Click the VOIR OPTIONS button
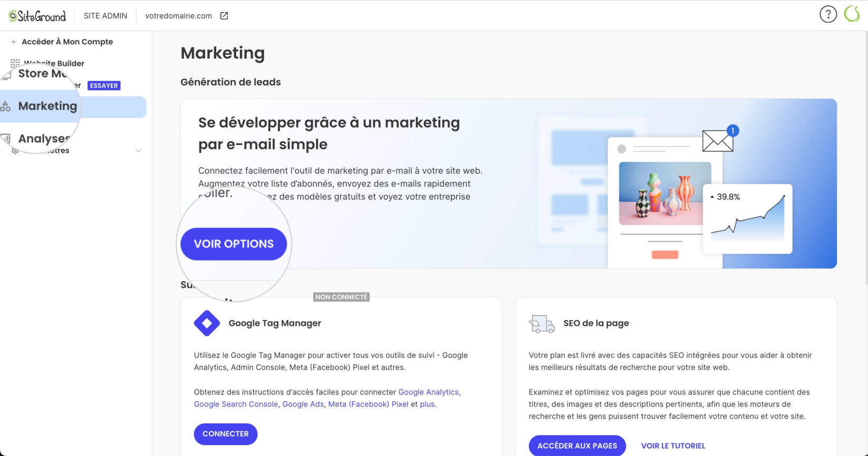Viewport: 868px width, 456px height. click(234, 244)
